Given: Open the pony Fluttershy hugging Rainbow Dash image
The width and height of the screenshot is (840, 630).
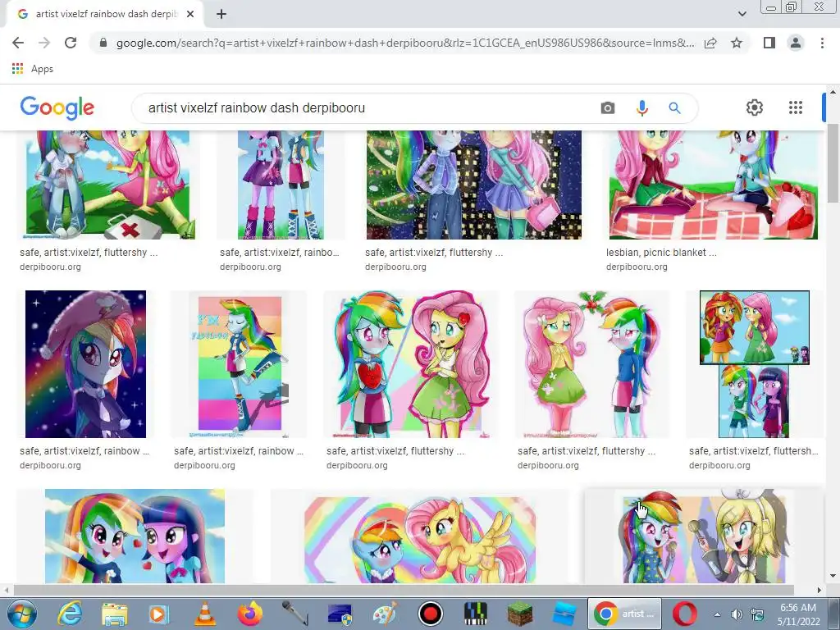Looking at the screenshot, I should pos(420,540).
